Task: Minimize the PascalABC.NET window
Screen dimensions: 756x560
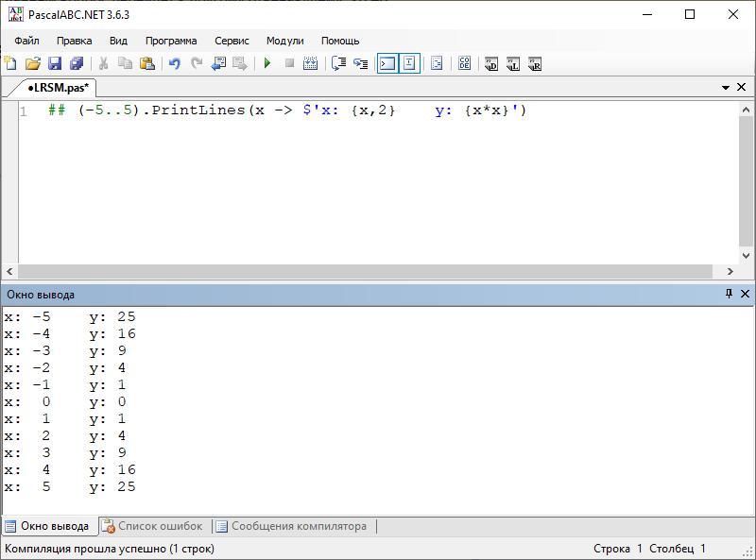Action: point(647,14)
